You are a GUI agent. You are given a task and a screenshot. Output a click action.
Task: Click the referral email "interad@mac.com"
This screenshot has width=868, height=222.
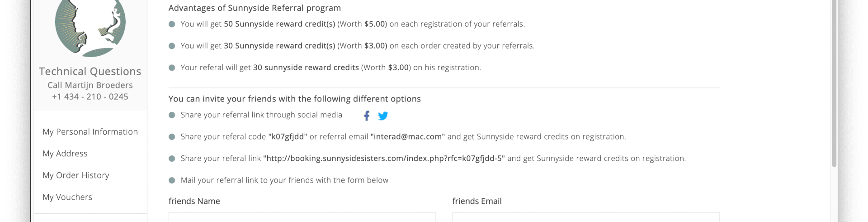[408, 137]
